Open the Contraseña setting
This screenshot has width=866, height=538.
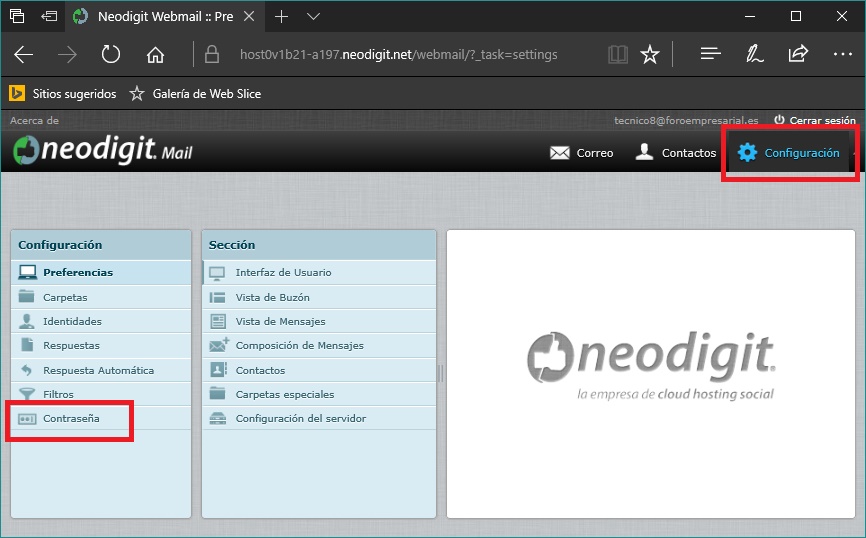101,418
